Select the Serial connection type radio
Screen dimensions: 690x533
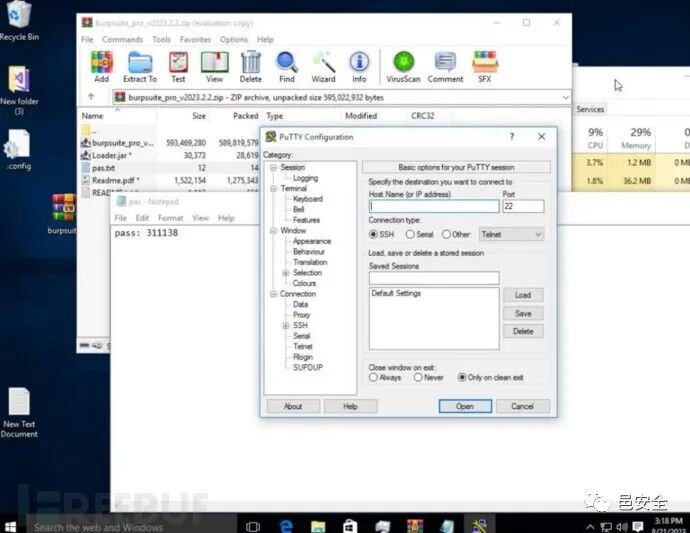click(x=410, y=234)
